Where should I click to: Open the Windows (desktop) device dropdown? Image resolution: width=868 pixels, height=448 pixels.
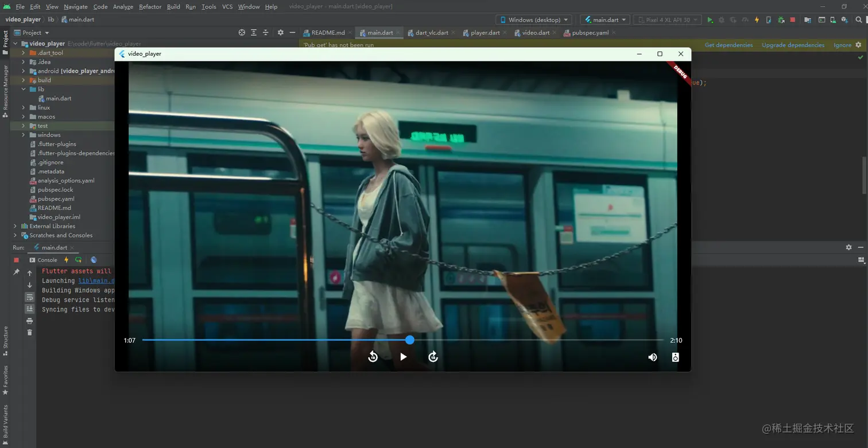click(534, 20)
